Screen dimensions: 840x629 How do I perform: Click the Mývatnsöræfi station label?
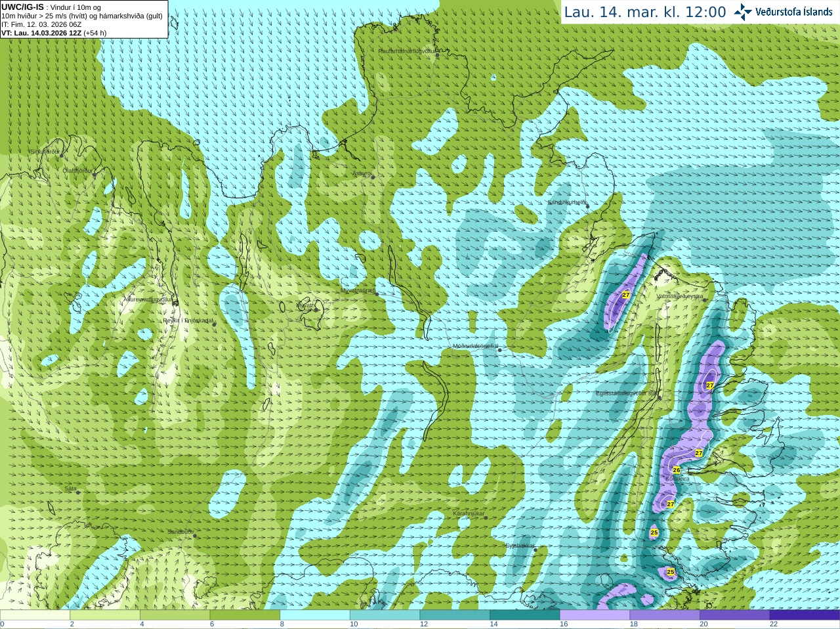tap(358, 290)
